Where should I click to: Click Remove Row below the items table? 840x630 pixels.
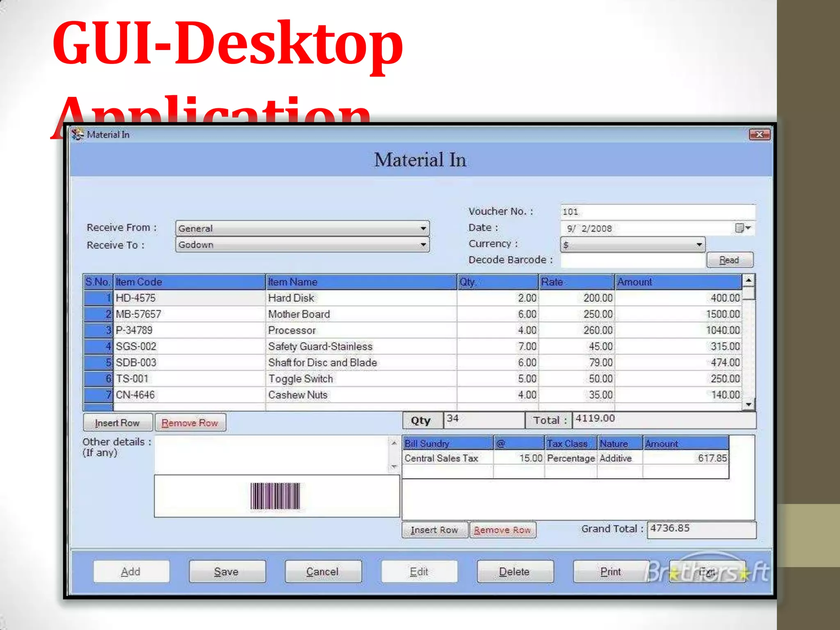[190, 422]
